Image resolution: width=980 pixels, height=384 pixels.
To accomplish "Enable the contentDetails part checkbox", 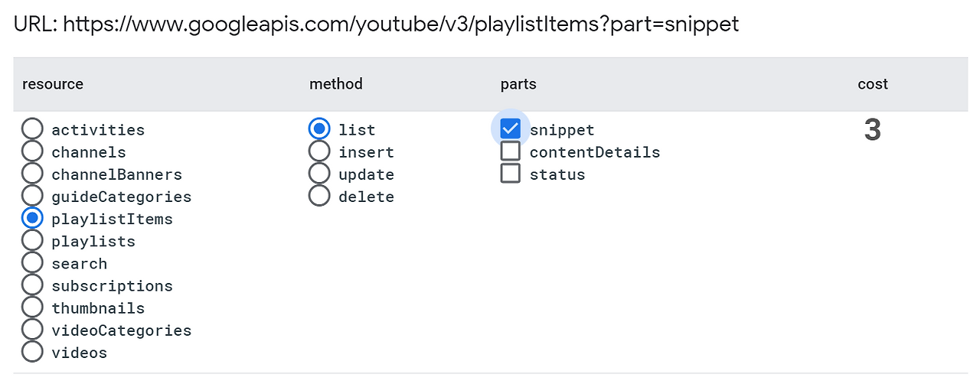I will (x=510, y=151).
